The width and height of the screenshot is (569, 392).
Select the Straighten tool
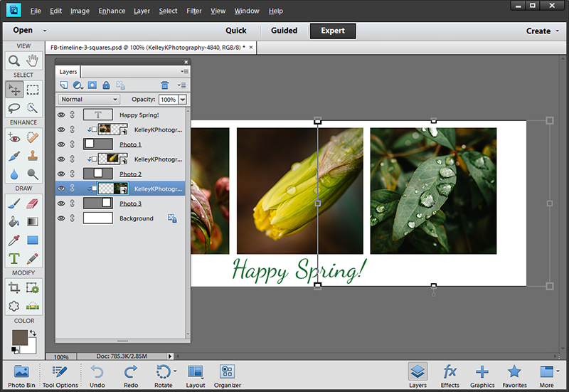(33, 307)
